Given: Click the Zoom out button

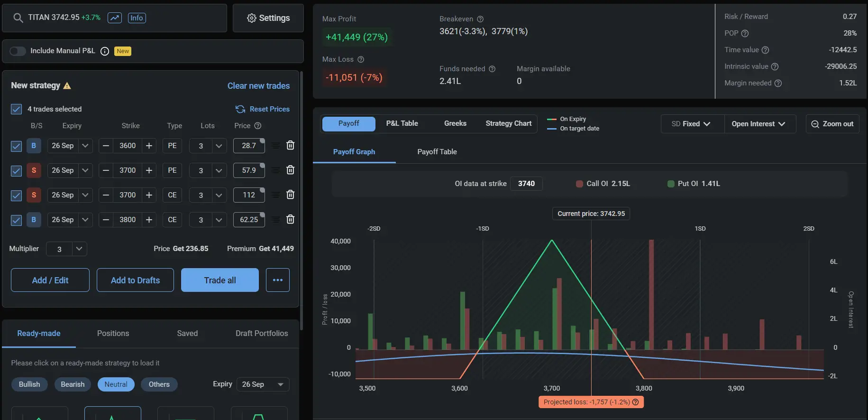Looking at the screenshot, I should tap(832, 124).
